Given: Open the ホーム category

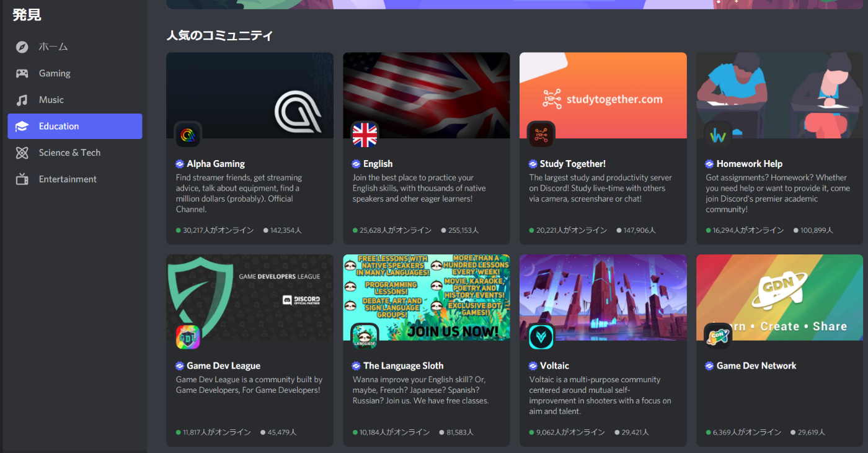Looking at the screenshot, I should (x=75, y=47).
